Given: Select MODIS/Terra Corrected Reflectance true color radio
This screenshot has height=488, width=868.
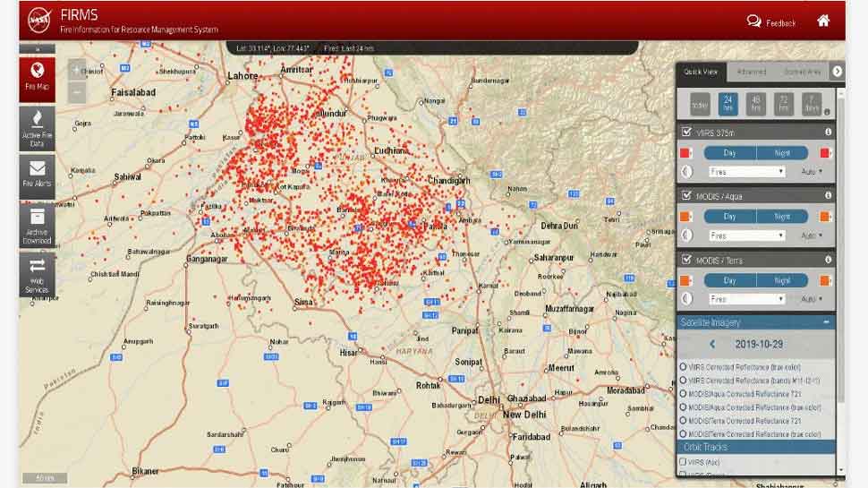Looking at the screenshot, I should (x=683, y=434).
